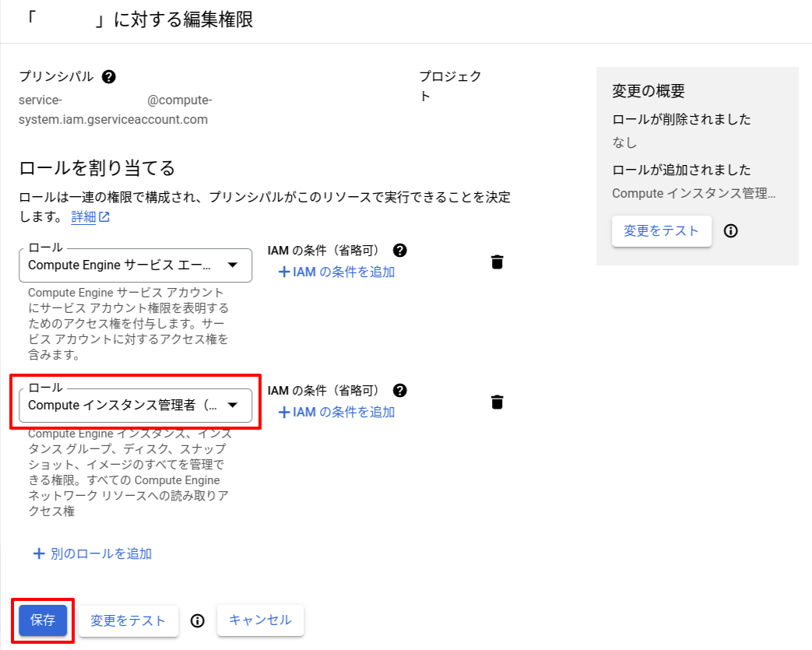Delete the Compute インスタンス管理者 role
Image resolution: width=812 pixels, height=650 pixels.
pos(497,402)
